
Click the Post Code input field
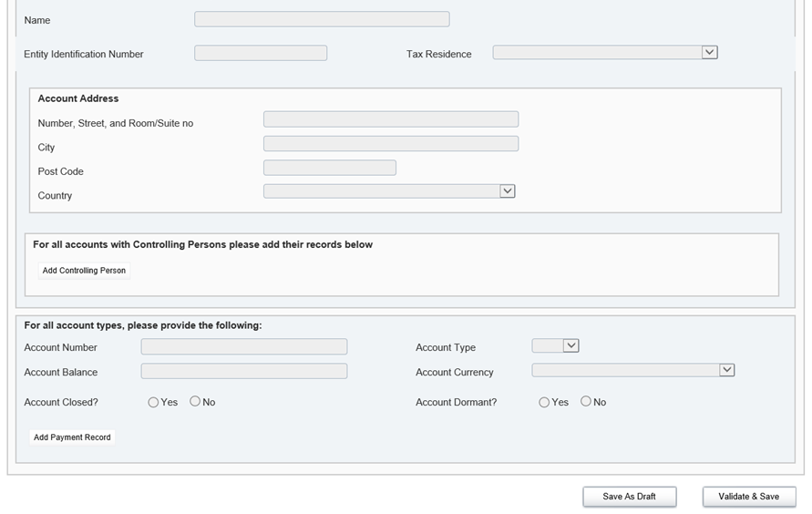coord(330,168)
